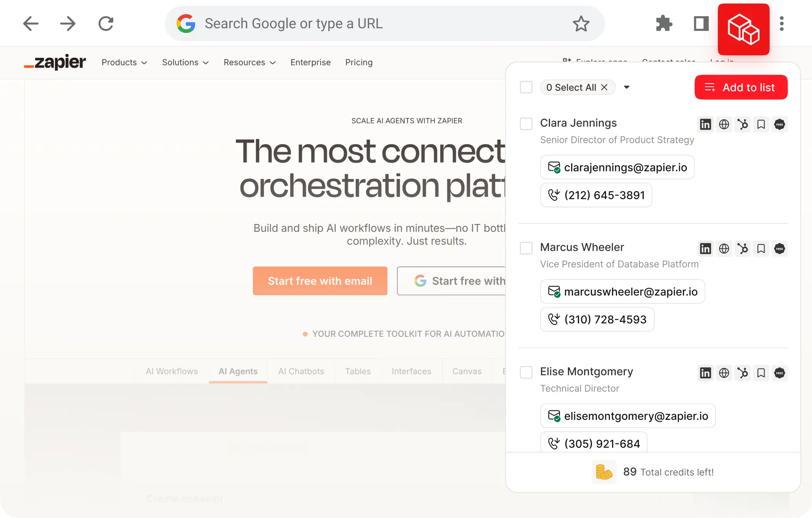This screenshot has height=518, width=812.
Task: Select Marcus Wheeler's checkbox
Action: click(526, 248)
